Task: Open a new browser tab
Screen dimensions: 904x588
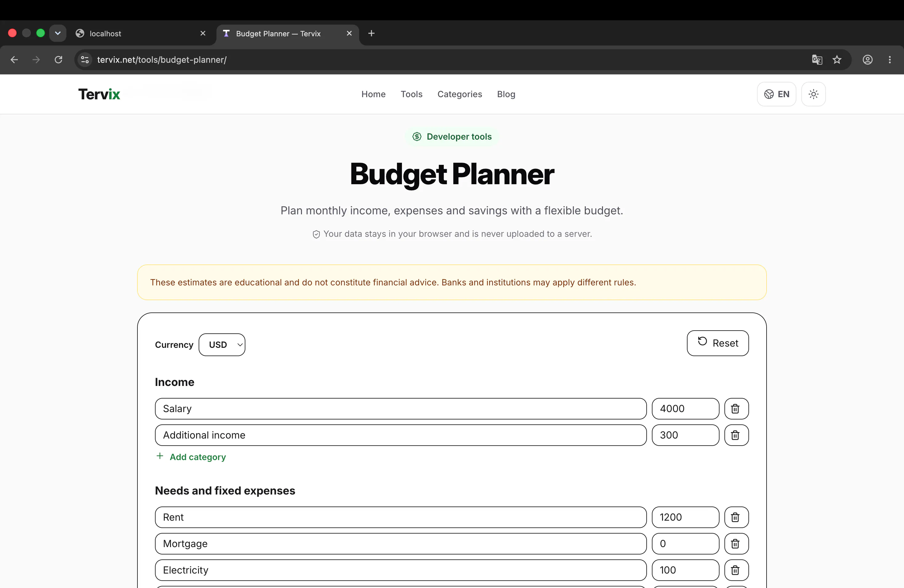Action: [x=371, y=34]
